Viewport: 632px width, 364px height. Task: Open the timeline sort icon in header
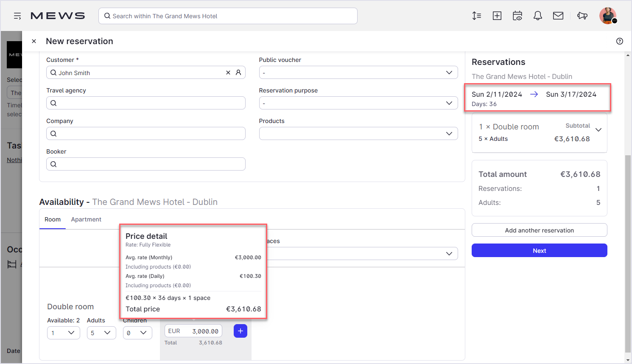coord(476,16)
